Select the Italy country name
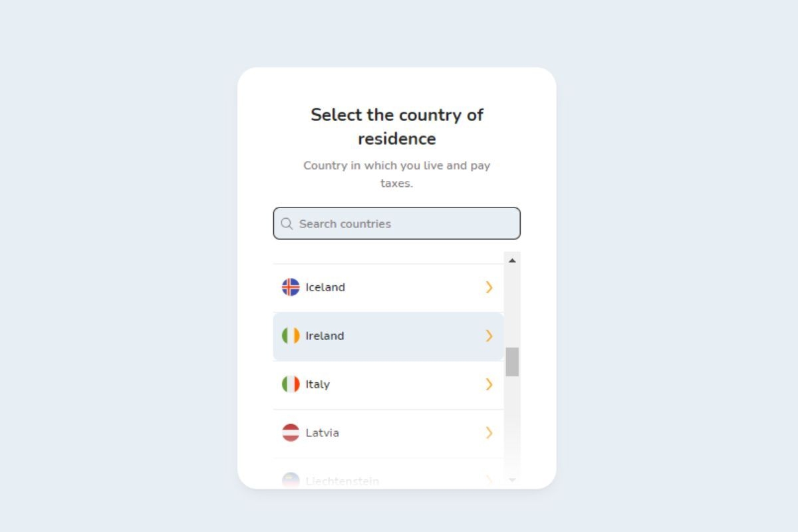The image size is (798, 532). (317, 384)
